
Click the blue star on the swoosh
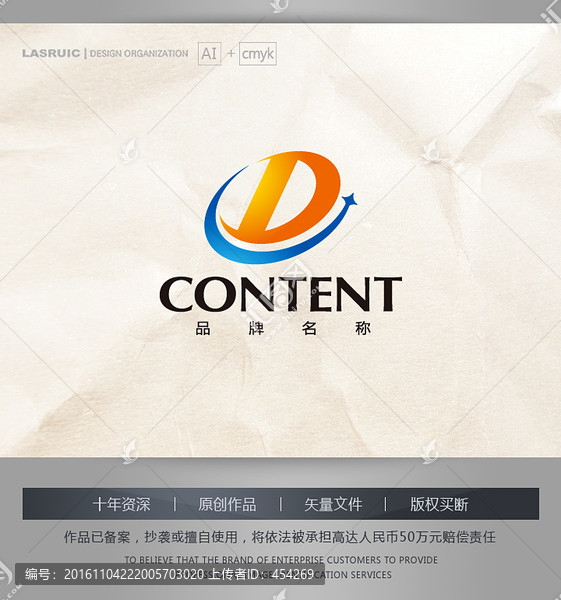point(350,200)
